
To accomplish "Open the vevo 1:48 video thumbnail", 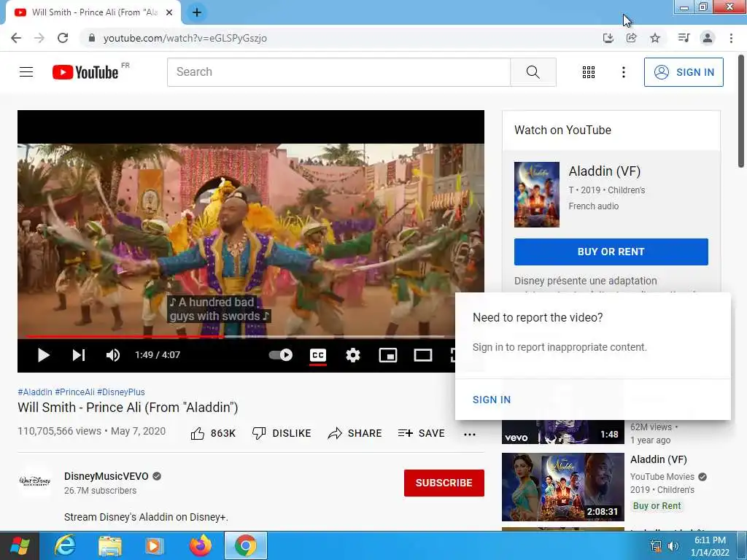I will 562,432.
